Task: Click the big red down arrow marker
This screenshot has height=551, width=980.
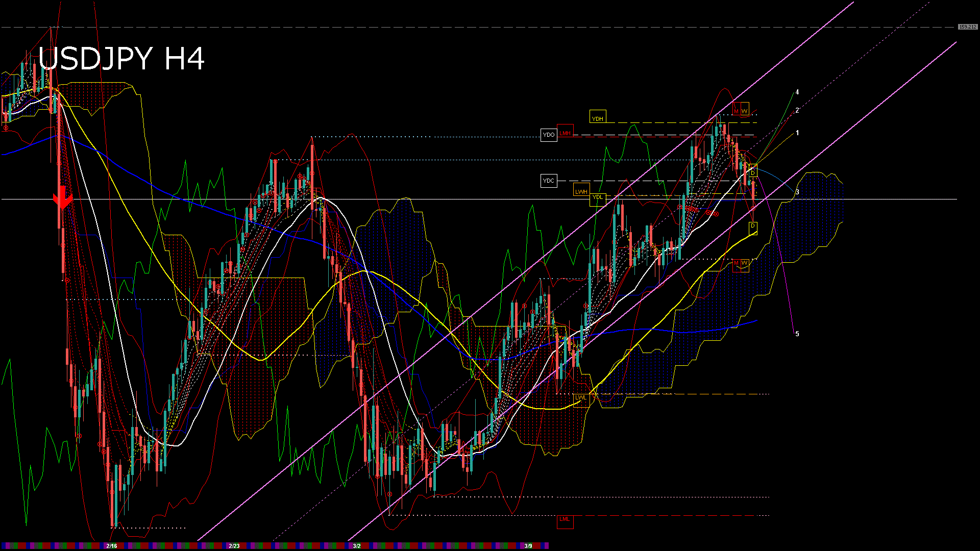Action: pos(63,198)
